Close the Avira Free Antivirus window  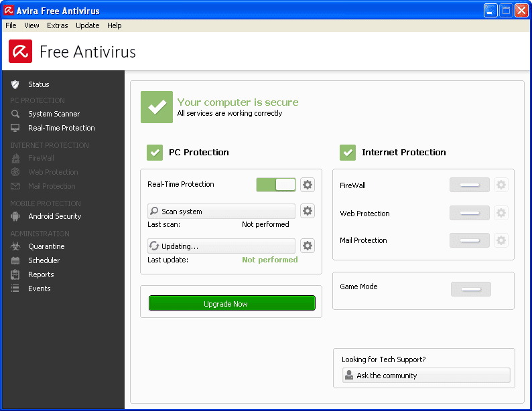(x=521, y=11)
